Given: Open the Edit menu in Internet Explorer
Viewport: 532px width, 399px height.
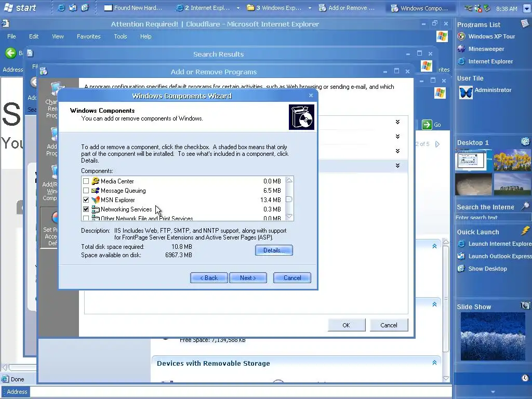Looking at the screenshot, I should pos(34,36).
